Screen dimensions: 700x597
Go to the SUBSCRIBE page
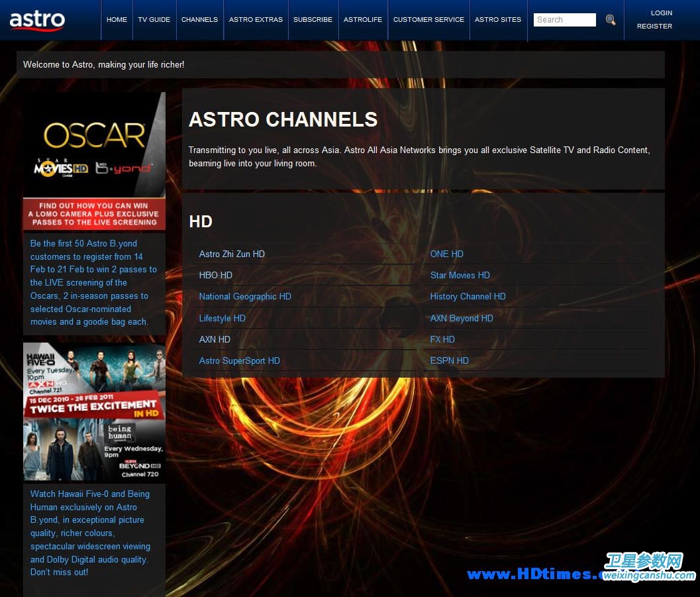[313, 20]
